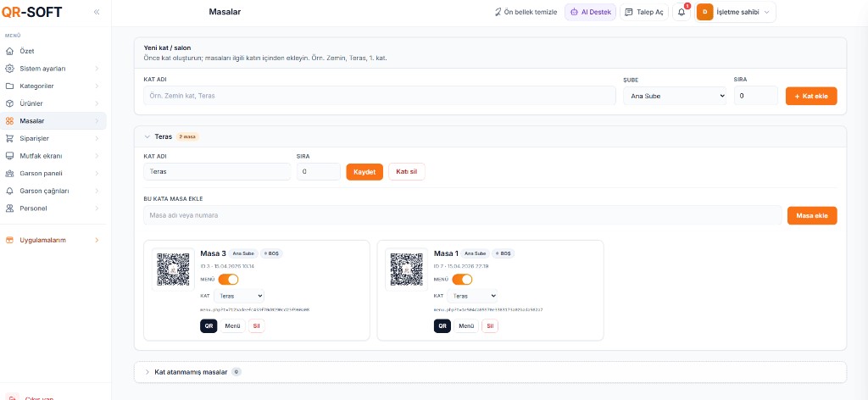Click the Masa 1 QR code thumbnail
The image size is (868, 400).
click(405, 269)
